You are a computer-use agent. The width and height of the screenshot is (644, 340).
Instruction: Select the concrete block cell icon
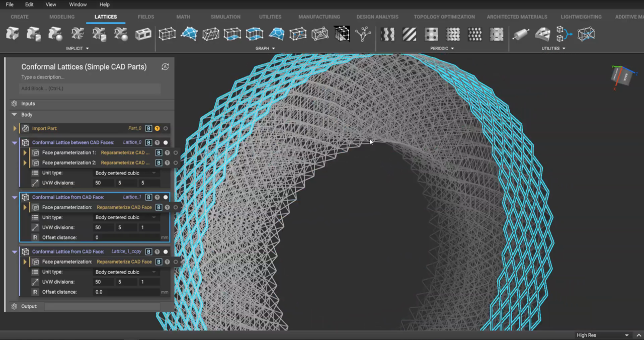point(143,34)
